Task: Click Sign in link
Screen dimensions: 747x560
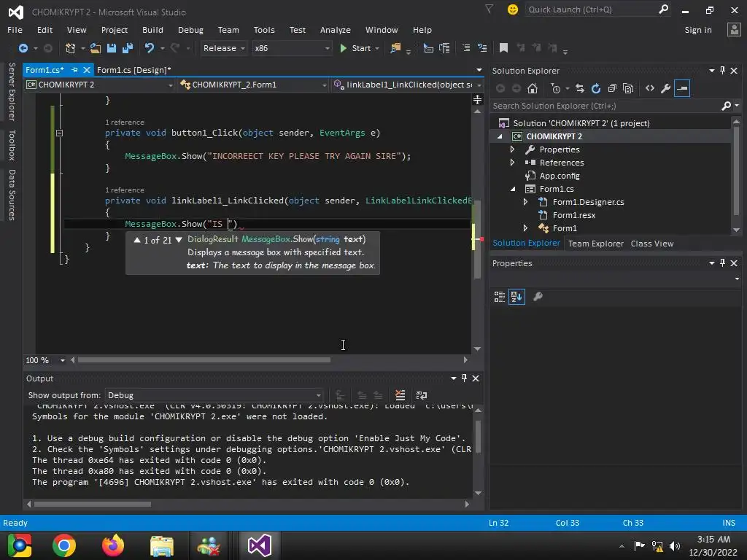Action: (x=698, y=30)
